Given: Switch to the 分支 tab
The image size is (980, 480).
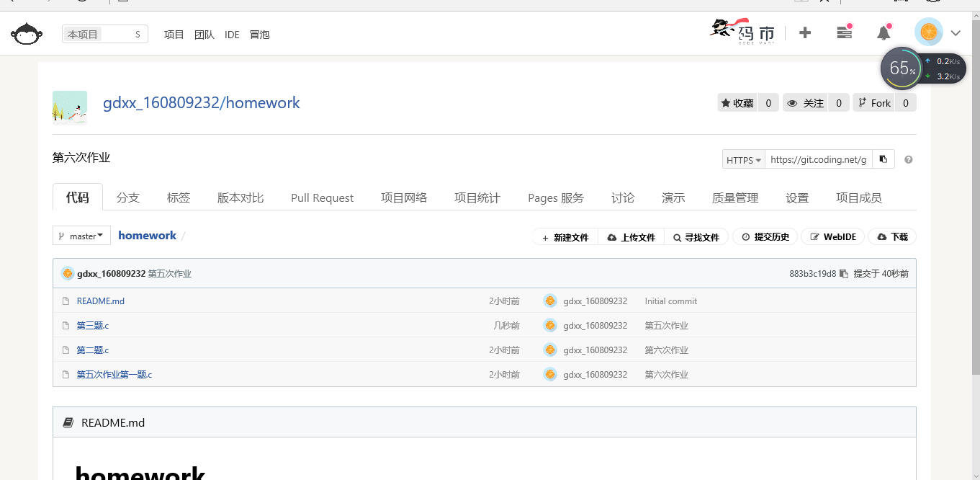Looking at the screenshot, I should pos(128,197).
